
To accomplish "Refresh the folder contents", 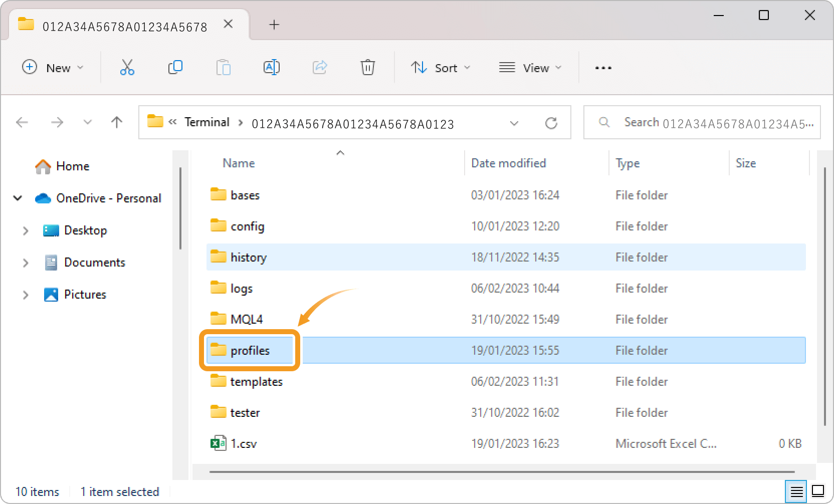I will coord(551,123).
